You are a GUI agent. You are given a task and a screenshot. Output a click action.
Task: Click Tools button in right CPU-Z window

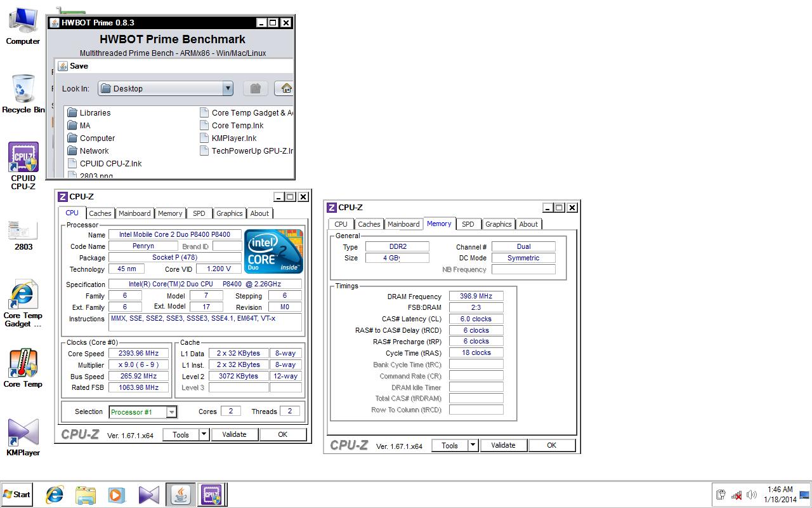[x=450, y=446]
